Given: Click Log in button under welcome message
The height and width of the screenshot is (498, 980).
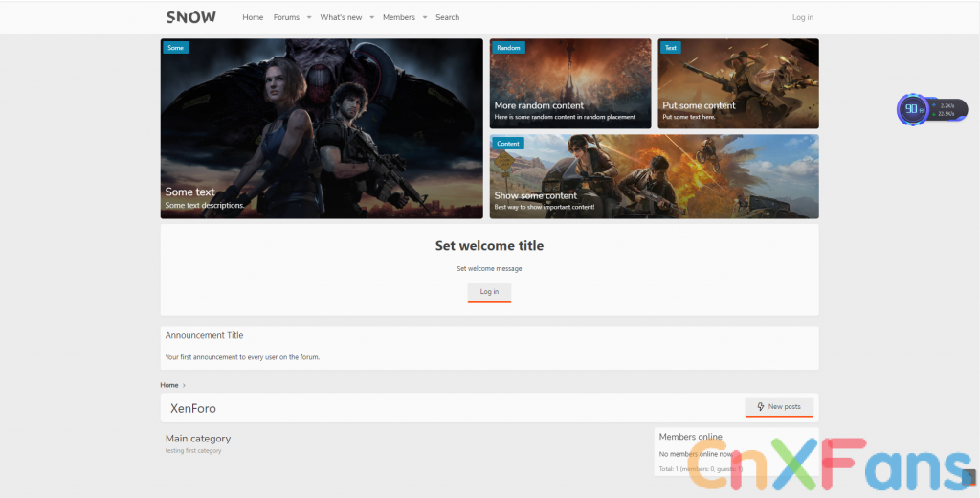Looking at the screenshot, I should [x=489, y=292].
